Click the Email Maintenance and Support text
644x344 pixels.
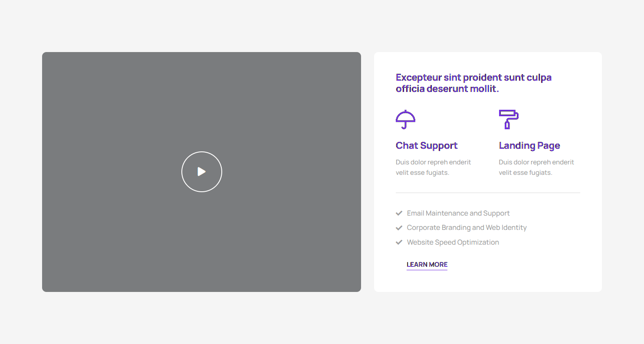458,213
